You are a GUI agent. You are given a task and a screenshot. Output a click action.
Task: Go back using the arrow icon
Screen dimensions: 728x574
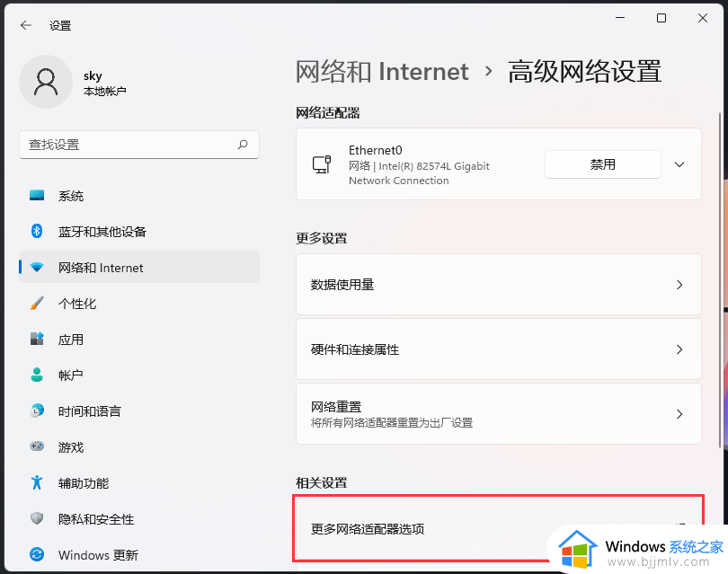click(x=26, y=25)
